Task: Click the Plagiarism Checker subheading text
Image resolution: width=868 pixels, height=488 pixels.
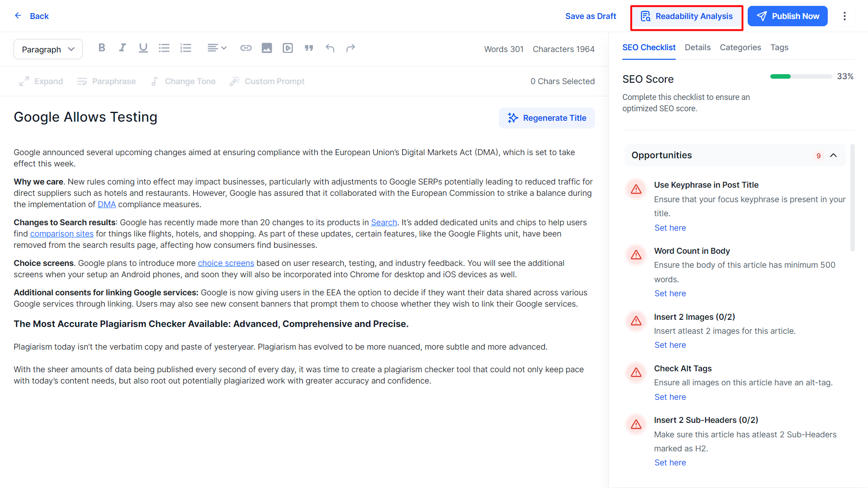Action: tap(211, 324)
